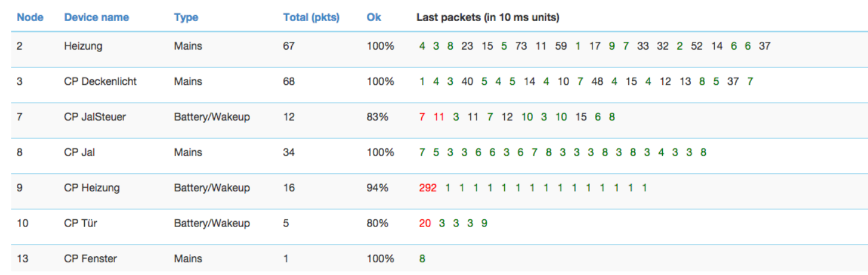Select the CP Deckenlicht device name
Viewport: 868px width, 275px height.
coord(100,81)
